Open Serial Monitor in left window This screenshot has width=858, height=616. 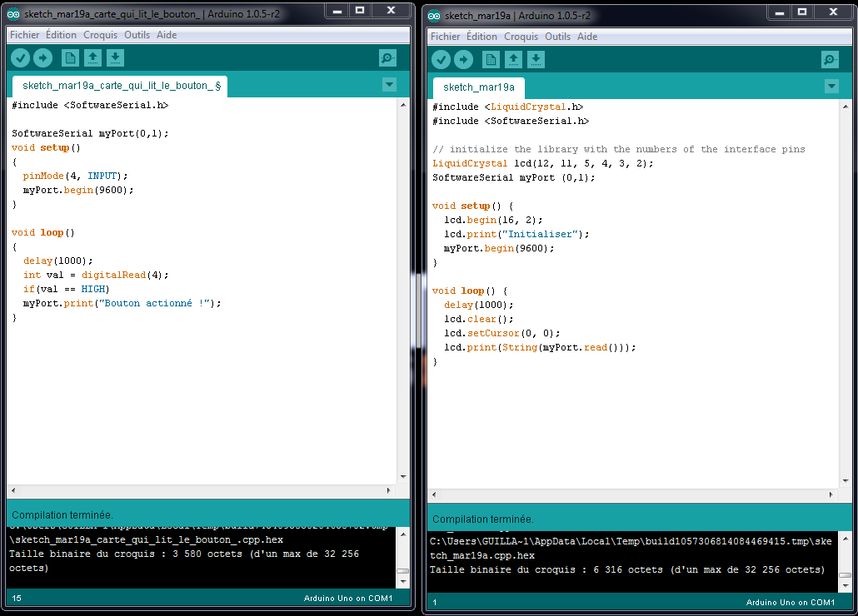(387, 58)
